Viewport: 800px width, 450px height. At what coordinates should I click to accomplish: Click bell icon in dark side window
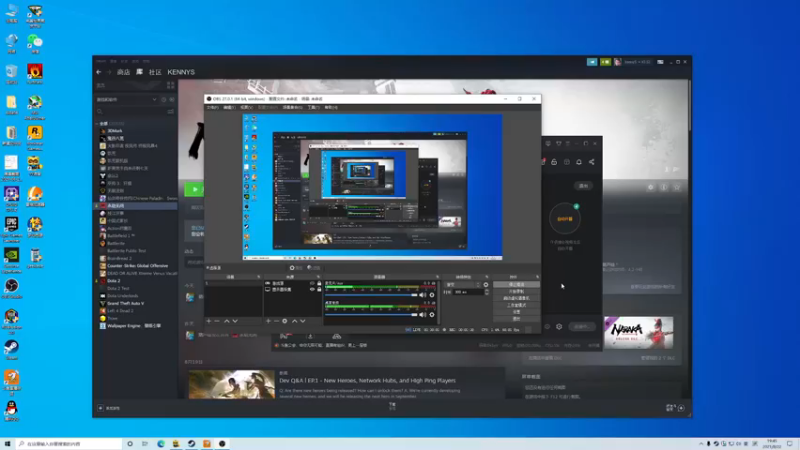coord(579,162)
